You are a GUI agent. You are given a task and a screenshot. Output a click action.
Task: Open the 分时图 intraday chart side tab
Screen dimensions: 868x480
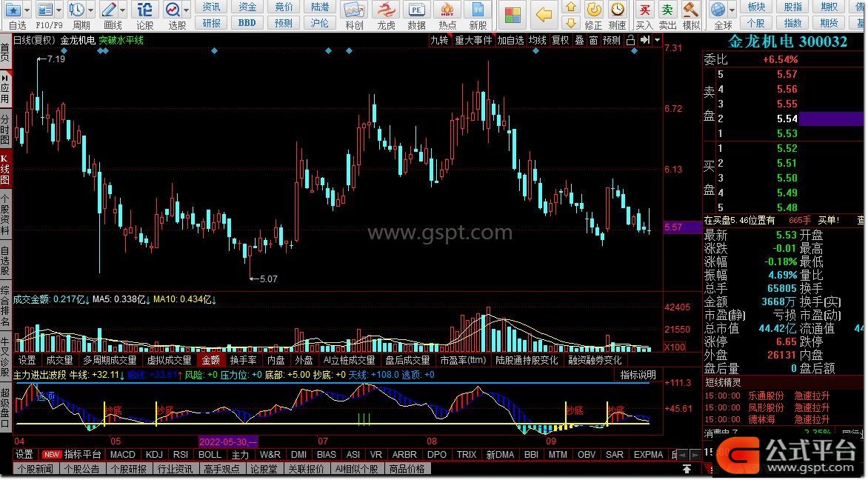5,130
